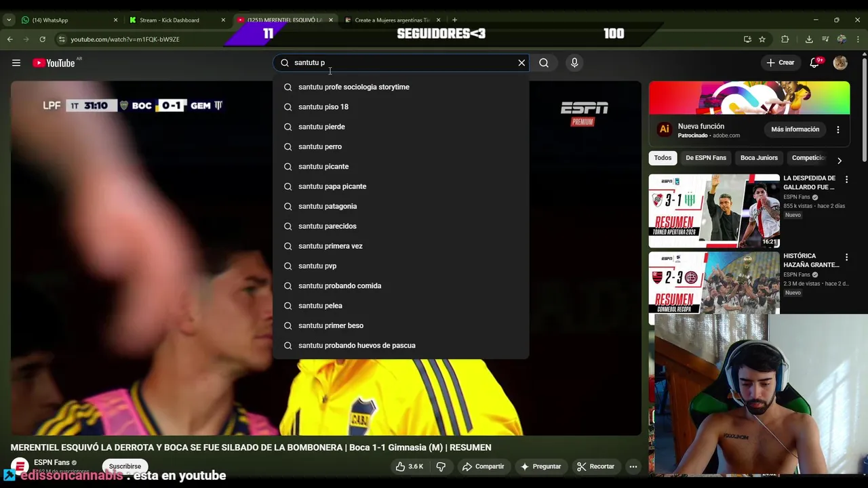This screenshot has width=868, height=488.
Task: Click the install app icon in address bar
Action: [747, 39]
